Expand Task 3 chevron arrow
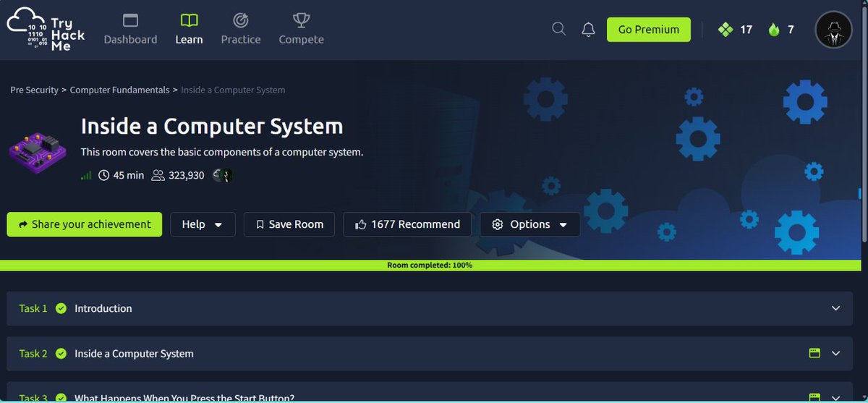868x403 pixels. point(836,398)
